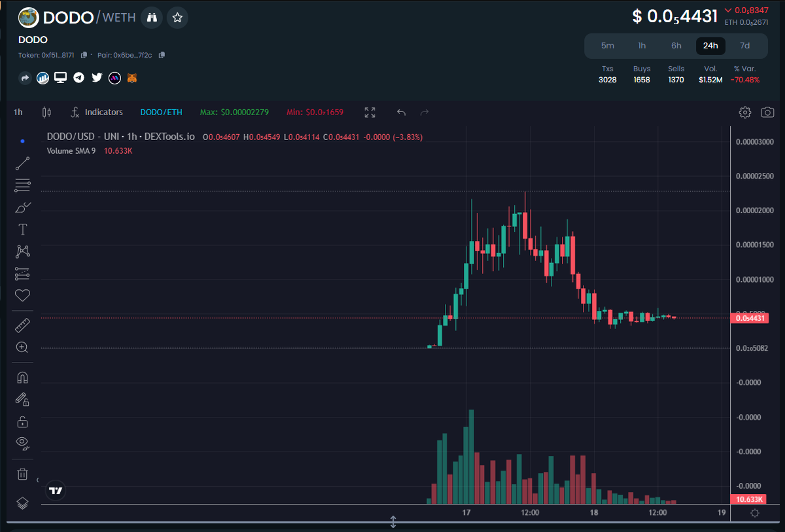
Task: Select the 24h stats timeframe
Action: (x=710, y=46)
